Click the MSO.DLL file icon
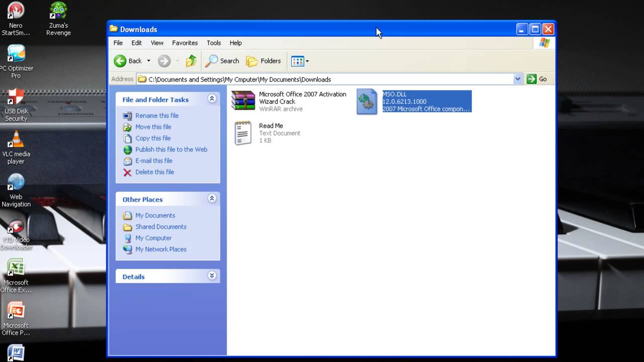 [367, 102]
